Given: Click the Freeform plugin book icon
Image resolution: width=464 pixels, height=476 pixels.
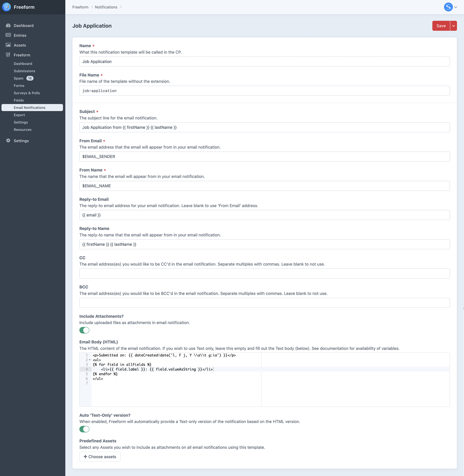Looking at the screenshot, I should (8, 55).
